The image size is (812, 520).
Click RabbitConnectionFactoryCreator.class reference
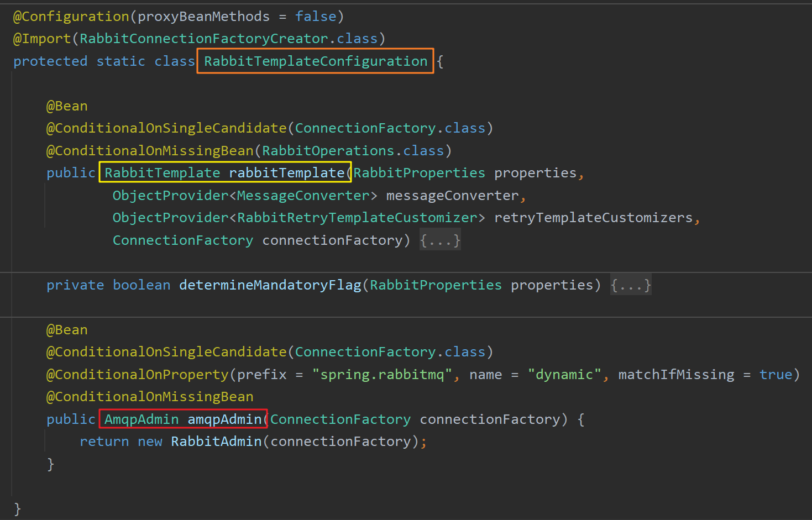point(229,39)
